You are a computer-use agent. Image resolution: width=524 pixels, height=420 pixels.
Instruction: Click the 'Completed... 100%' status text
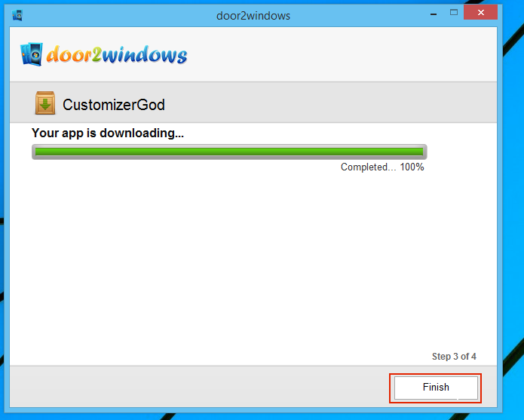(x=382, y=167)
